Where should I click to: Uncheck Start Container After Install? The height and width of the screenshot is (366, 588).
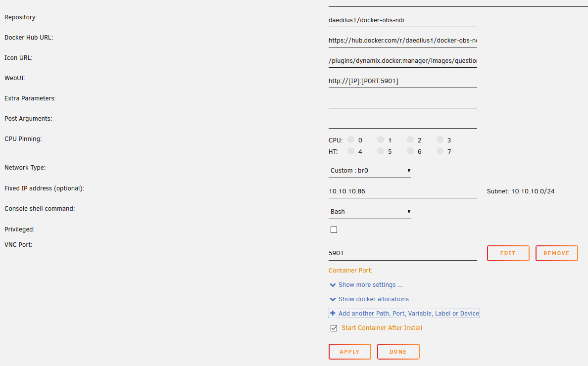coord(334,328)
